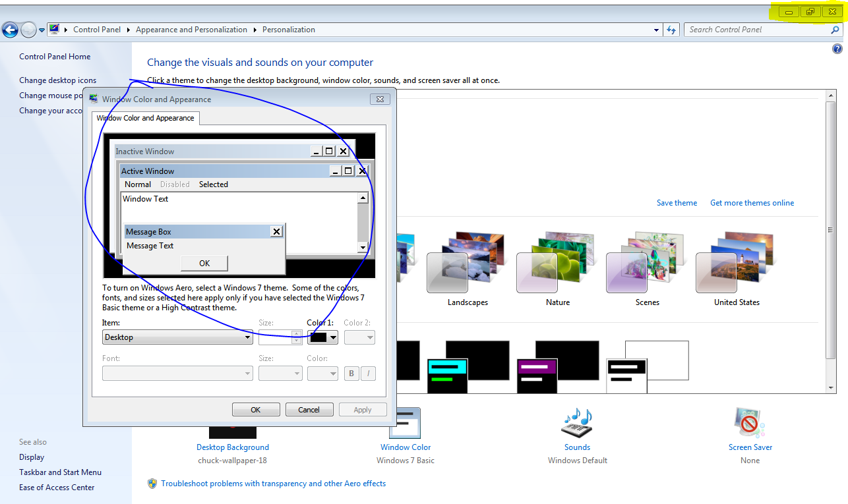Click OK button inside Message Box preview
The width and height of the screenshot is (848, 504).
click(x=204, y=264)
